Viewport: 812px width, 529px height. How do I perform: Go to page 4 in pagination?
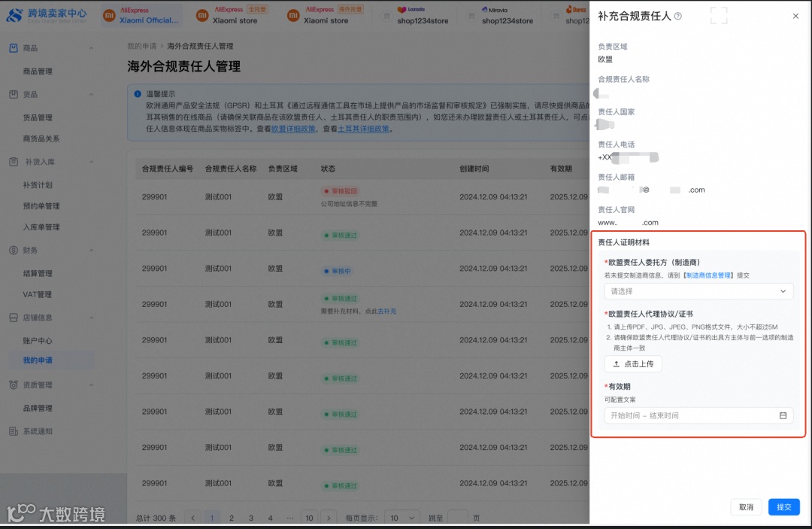[x=271, y=518]
